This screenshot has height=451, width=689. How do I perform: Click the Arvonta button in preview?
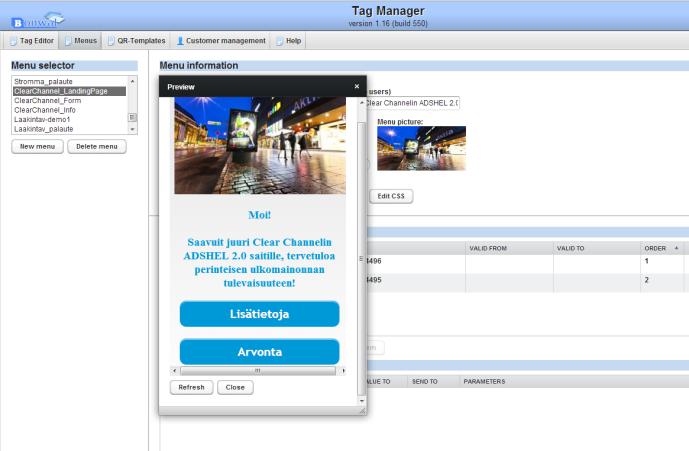259,352
